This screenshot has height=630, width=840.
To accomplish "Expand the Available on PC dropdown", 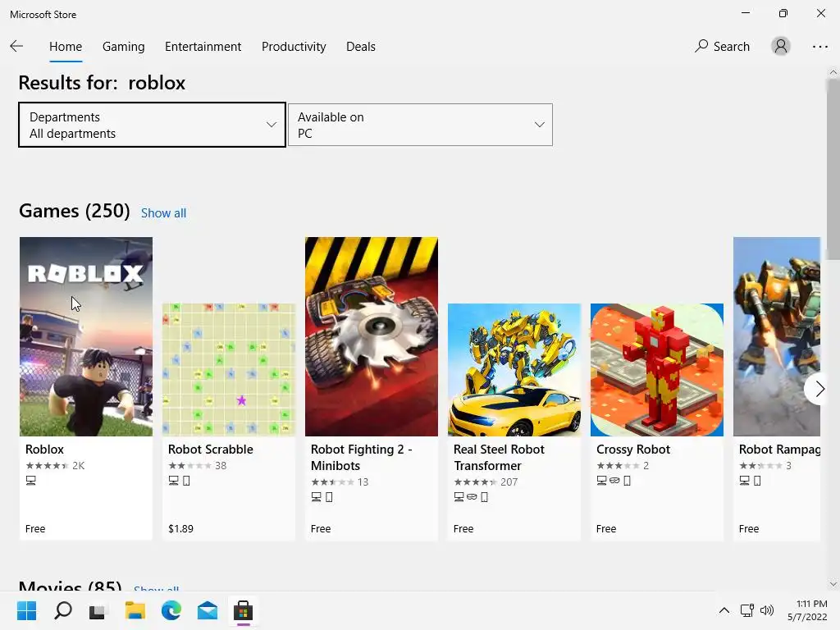I will (x=420, y=125).
